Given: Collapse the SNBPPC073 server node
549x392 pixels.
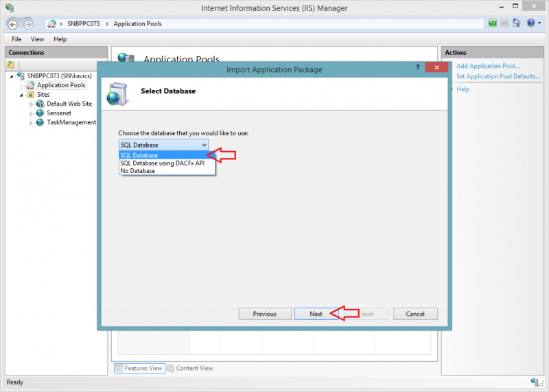Looking at the screenshot, I should [x=12, y=76].
